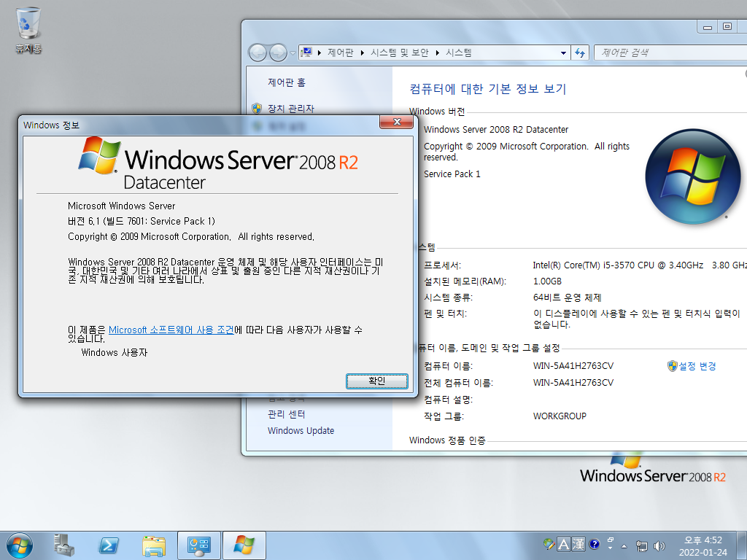Click Windows 사용자 licensee text
The width and height of the screenshot is (747, 560).
pos(115,352)
